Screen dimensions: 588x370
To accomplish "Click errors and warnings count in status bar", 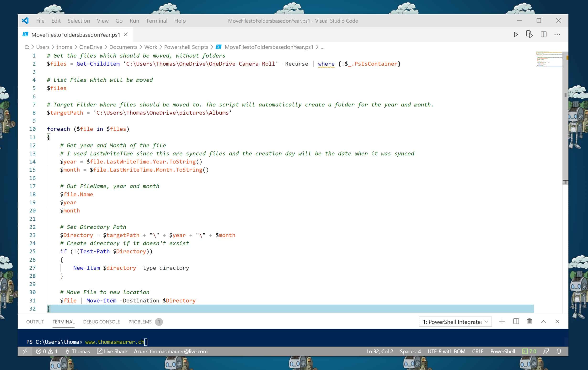I will [47, 351].
